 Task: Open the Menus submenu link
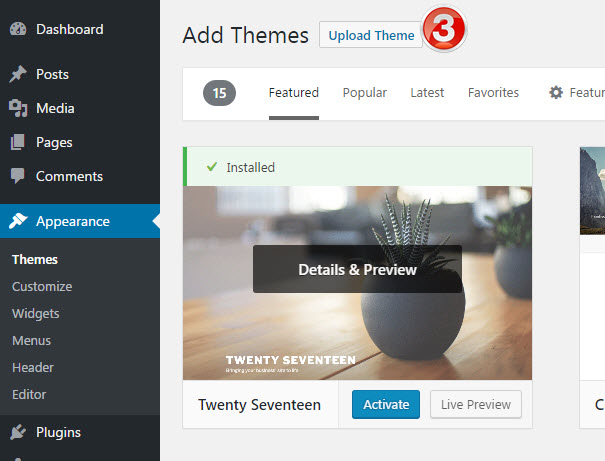(31, 340)
